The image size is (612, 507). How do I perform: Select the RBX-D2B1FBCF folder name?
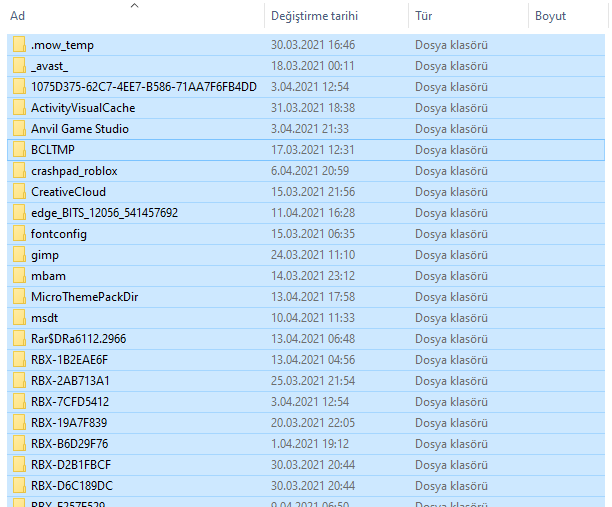point(71,465)
